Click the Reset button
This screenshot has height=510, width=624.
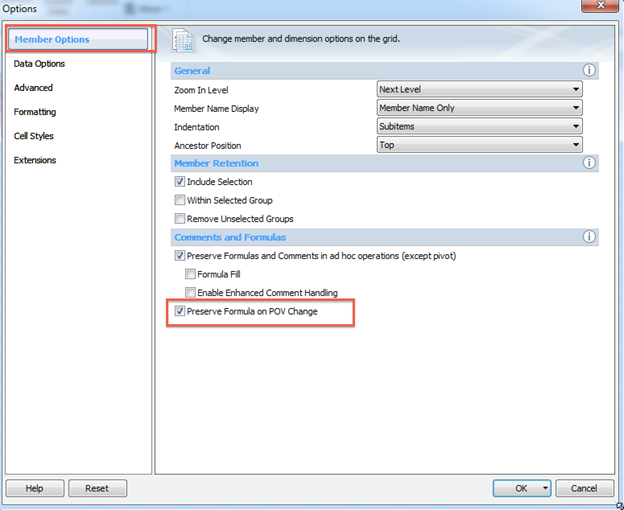(x=97, y=489)
